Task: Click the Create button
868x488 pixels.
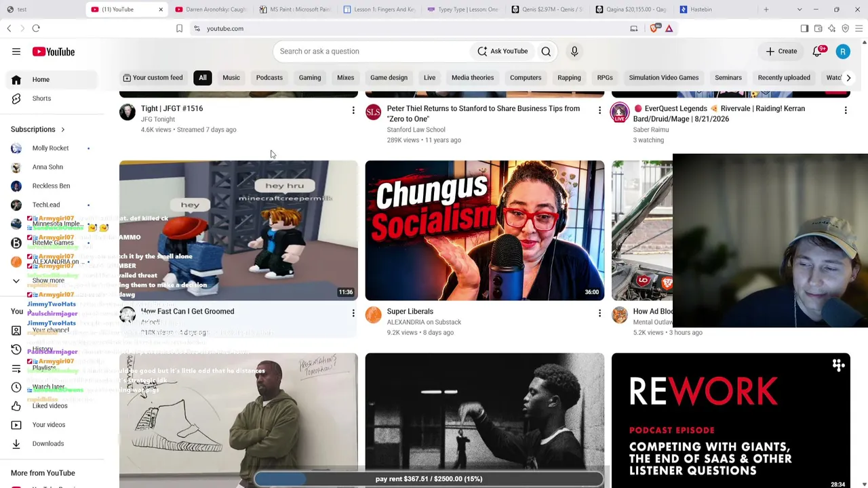Action: [781, 52]
